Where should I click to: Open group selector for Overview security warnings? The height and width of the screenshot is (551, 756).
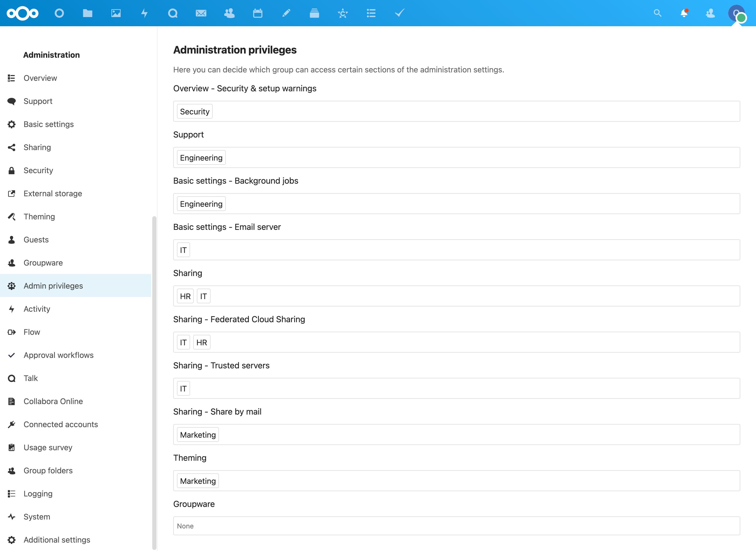(456, 112)
